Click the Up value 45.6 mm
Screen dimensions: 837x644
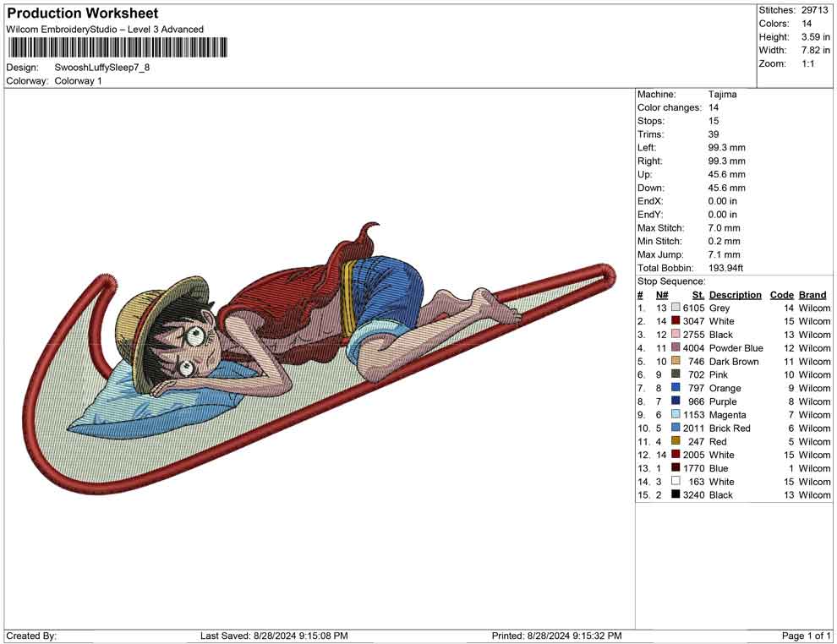click(x=726, y=174)
